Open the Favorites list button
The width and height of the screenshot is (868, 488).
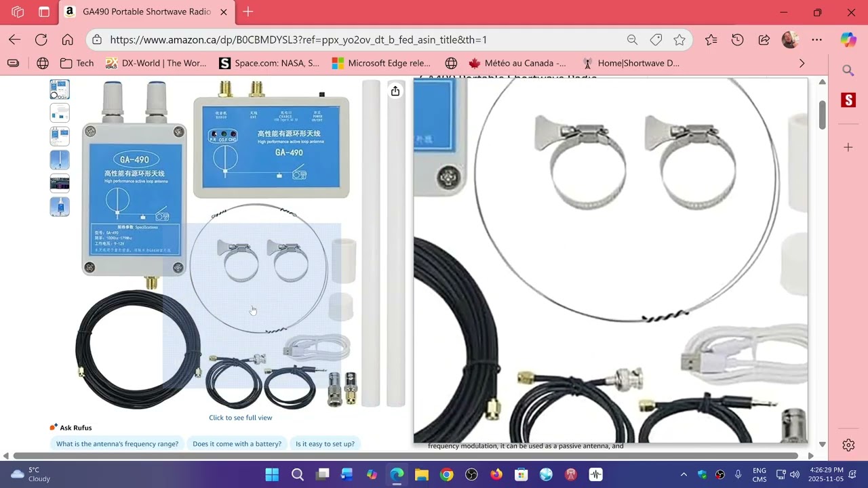pyautogui.click(x=711, y=40)
